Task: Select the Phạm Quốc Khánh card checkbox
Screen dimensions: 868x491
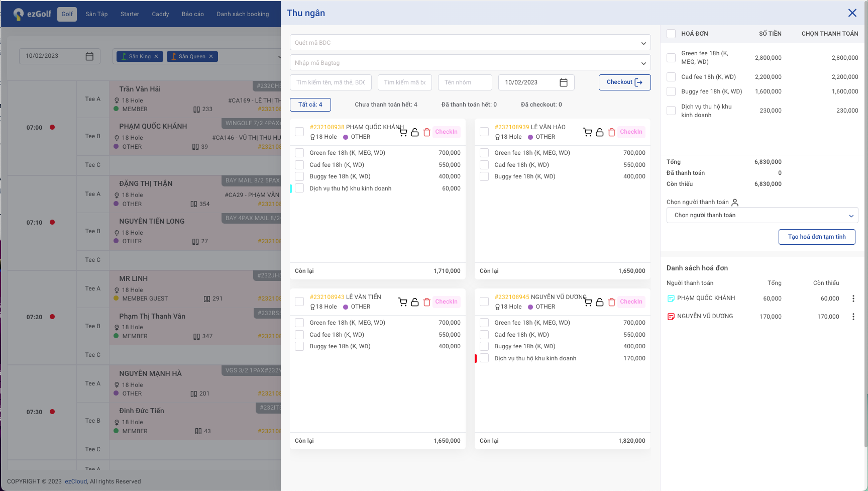Action: click(x=299, y=132)
